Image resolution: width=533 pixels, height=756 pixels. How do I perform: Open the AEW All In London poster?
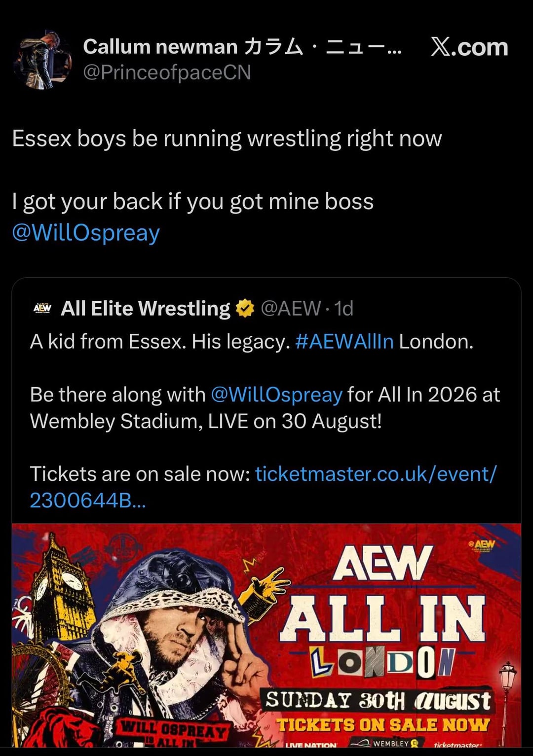tap(266, 636)
